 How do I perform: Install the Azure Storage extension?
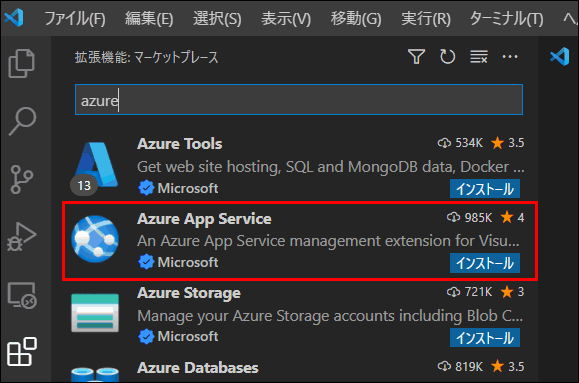point(484,338)
